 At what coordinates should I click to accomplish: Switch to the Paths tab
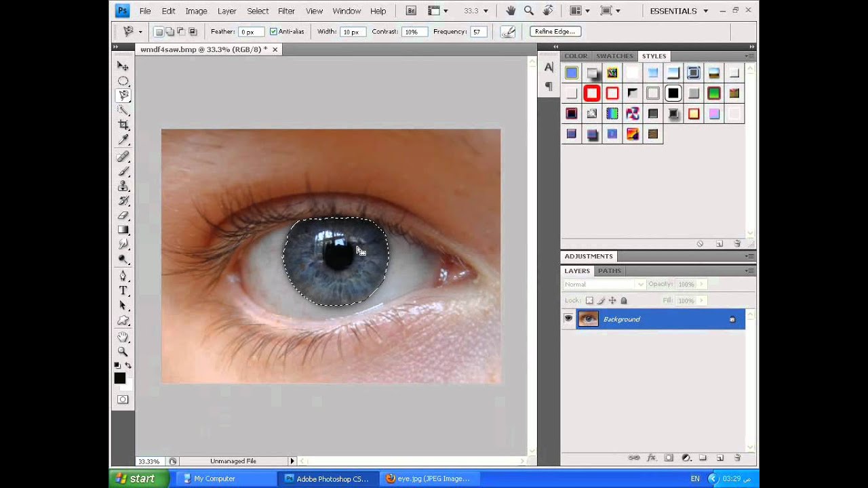click(x=609, y=270)
